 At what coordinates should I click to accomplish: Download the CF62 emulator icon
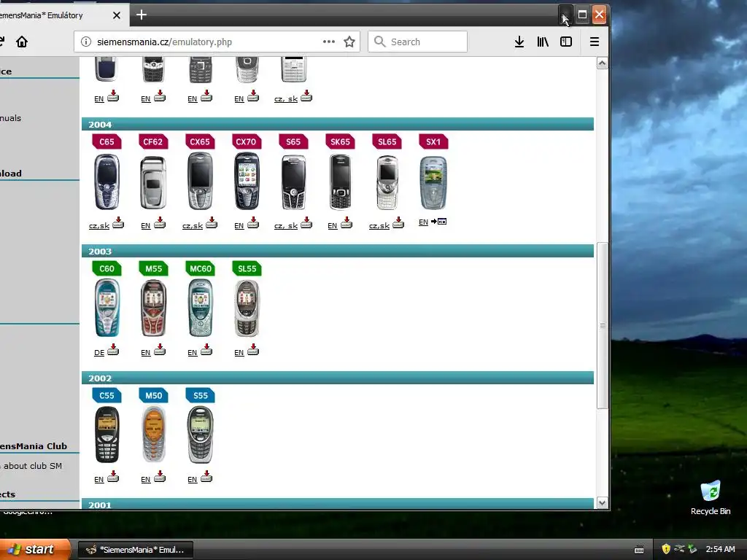coord(160,222)
